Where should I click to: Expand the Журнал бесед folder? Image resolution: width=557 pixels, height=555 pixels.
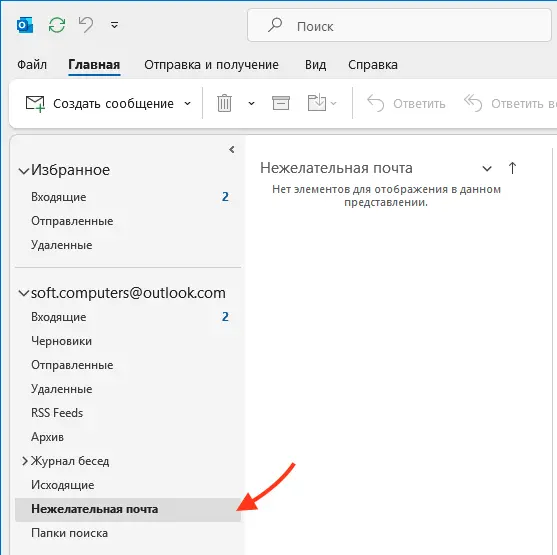tap(25, 461)
